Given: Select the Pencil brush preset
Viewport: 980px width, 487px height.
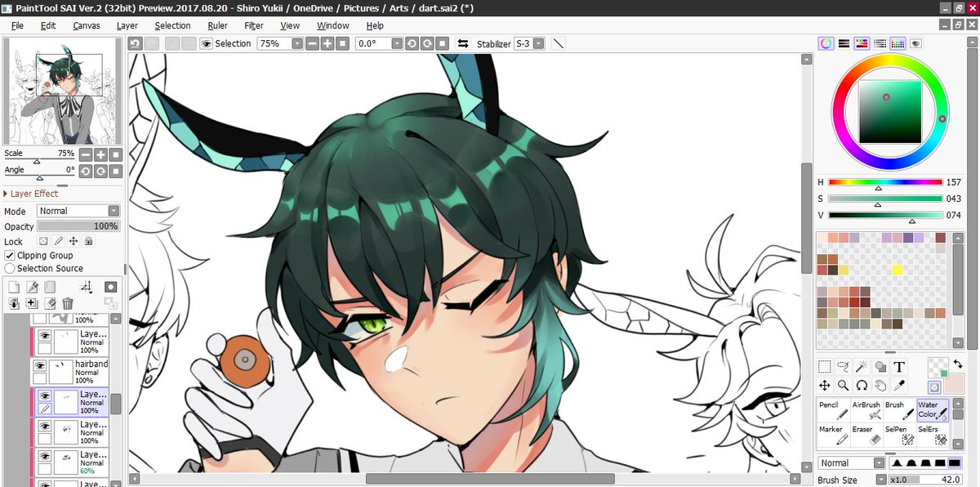Looking at the screenshot, I should 831,410.
